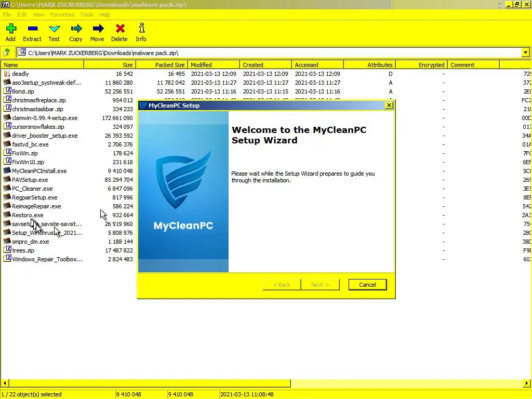
Task: Select the clamwin-0.99.4-setup.exe file icon
Action: pyautogui.click(x=7, y=118)
